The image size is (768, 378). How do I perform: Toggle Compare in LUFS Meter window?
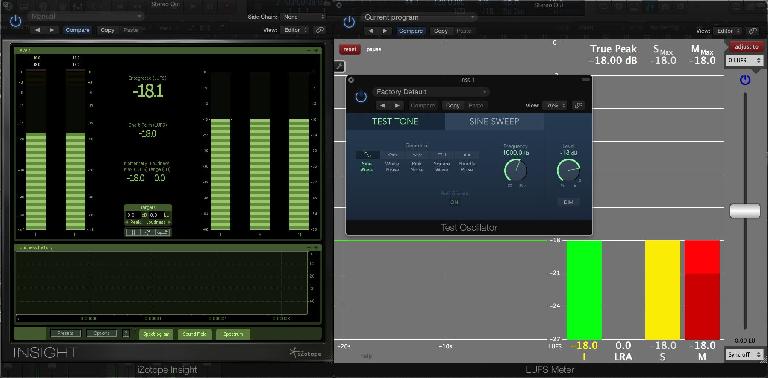(411, 31)
